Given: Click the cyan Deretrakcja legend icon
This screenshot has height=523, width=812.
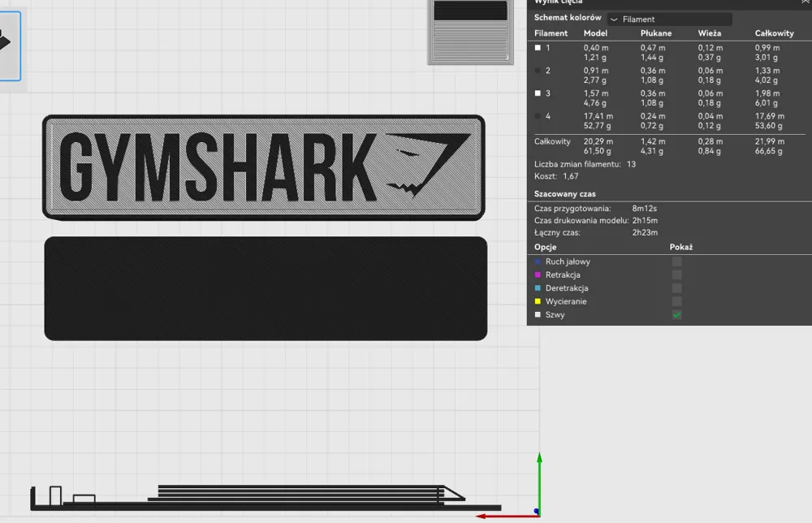Looking at the screenshot, I should point(537,288).
